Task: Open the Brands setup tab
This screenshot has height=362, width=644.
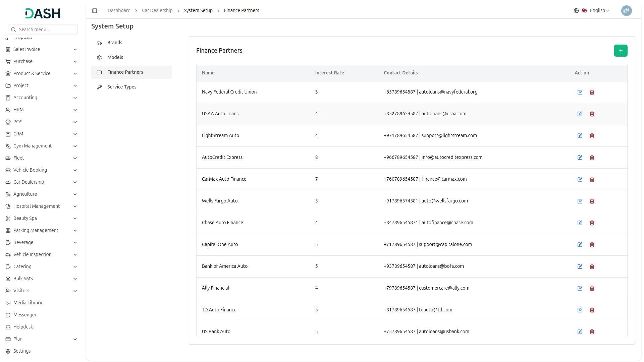Action: [x=131, y=43]
